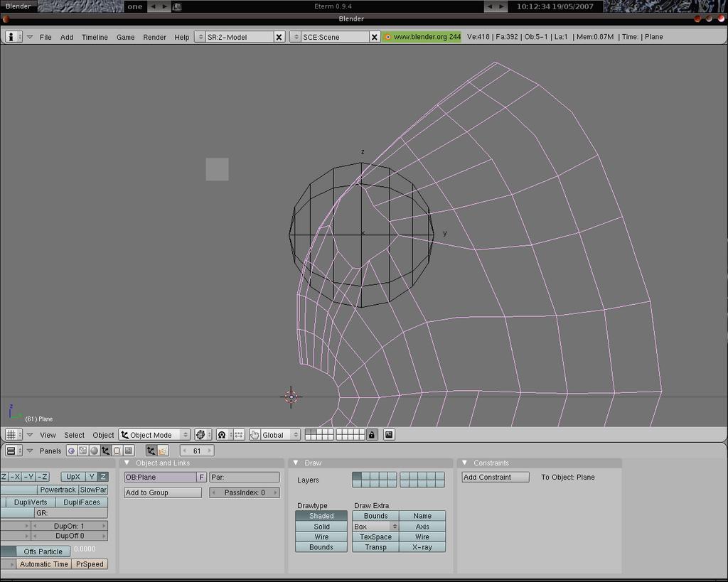Click the render this window icon
Screen dimensions: 728x582
tap(389, 435)
